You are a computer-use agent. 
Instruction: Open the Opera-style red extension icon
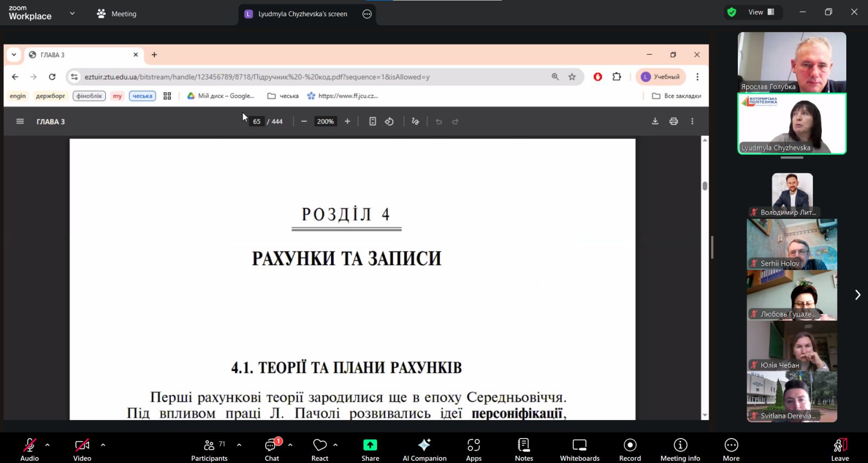pos(598,77)
